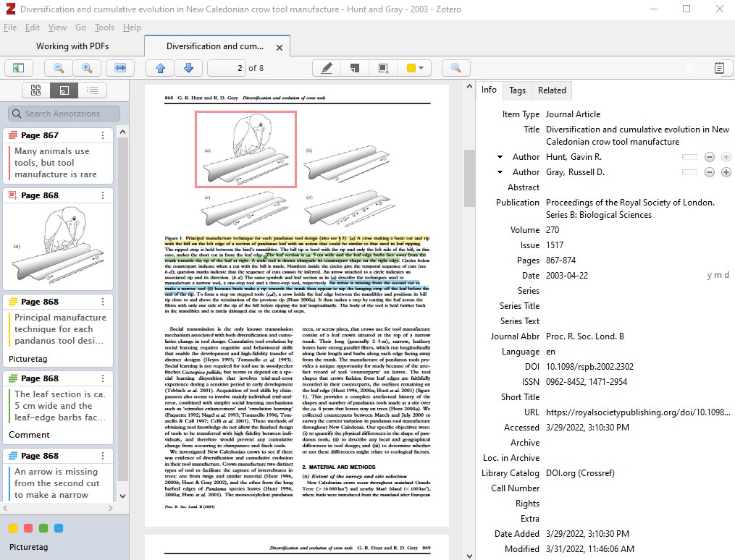The width and height of the screenshot is (735, 560).
Task: Click the page number field
Action: (x=227, y=68)
